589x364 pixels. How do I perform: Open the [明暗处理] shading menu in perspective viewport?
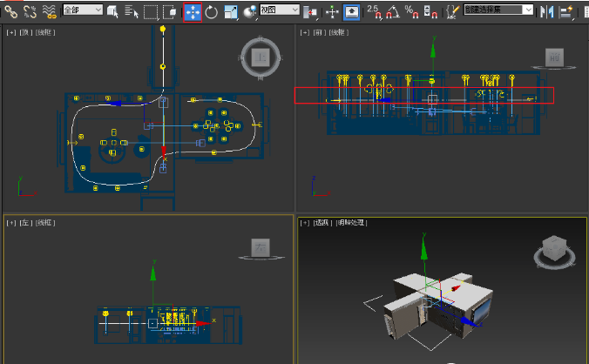[x=351, y=223]
